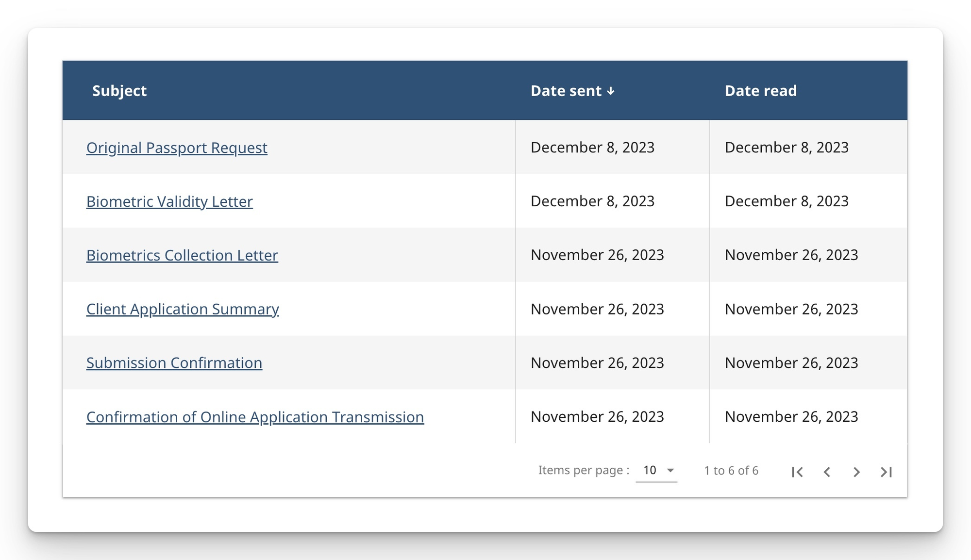Click the Items per page label
971x560 pixels.
coord(584,470)
